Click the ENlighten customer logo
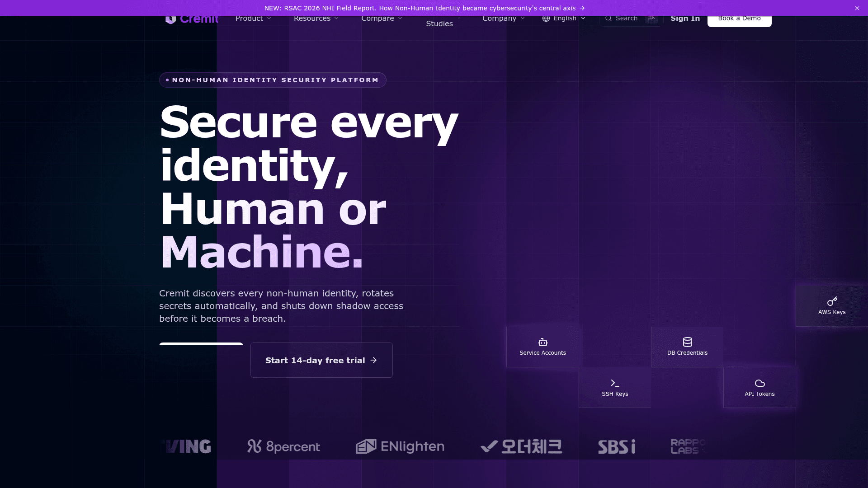The width and height of the screenshot is (868, 488). [400, 446]
